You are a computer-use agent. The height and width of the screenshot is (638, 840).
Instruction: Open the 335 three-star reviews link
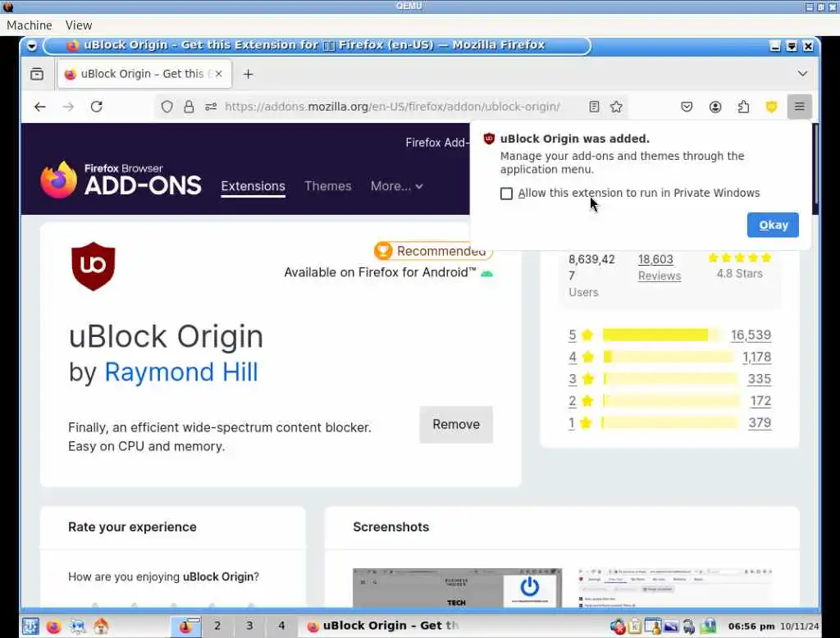[759, 379]
